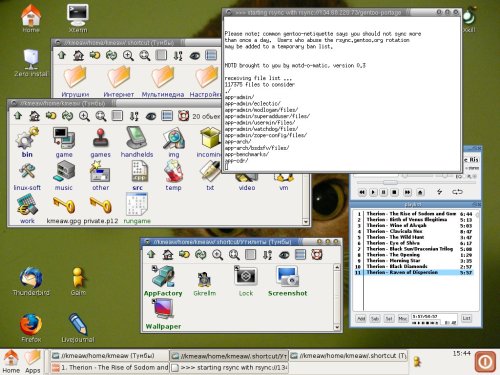This screenshot has width=500, height=375.
Task: Stop playback in the music player
Action: click(x=395, y=192)
